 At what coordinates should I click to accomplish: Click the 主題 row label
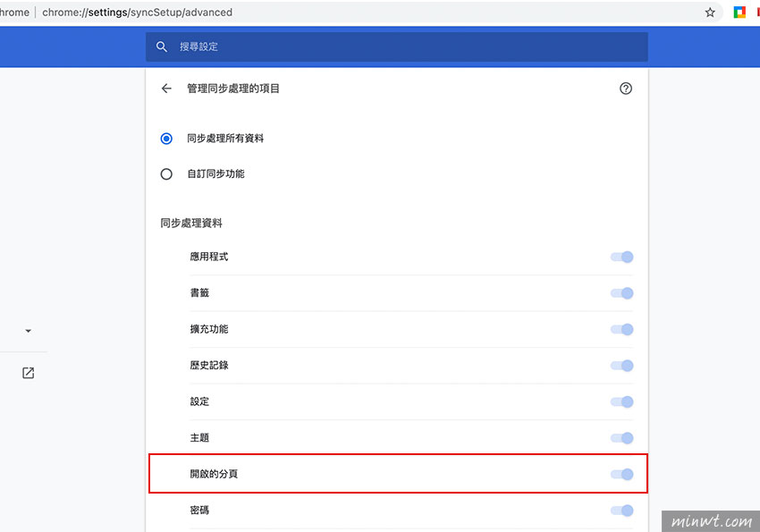pos(199,437)
